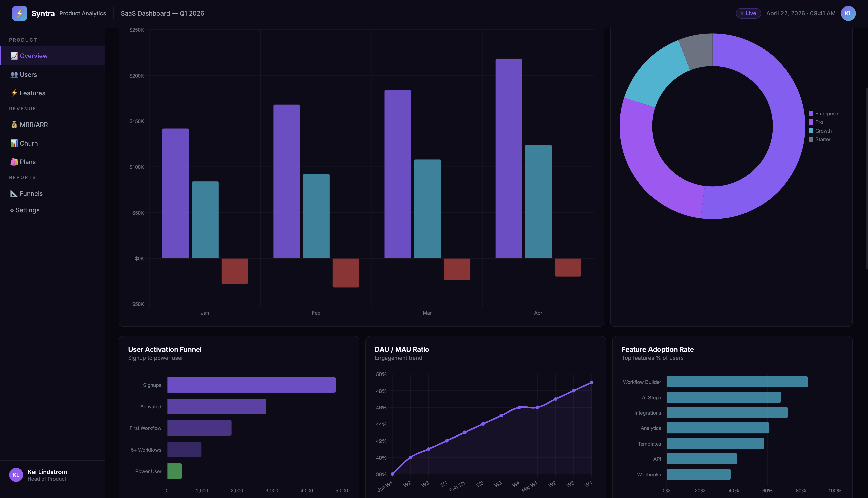Click the February red negative bar
The image size is (868, 498).
tap(346, 273)
